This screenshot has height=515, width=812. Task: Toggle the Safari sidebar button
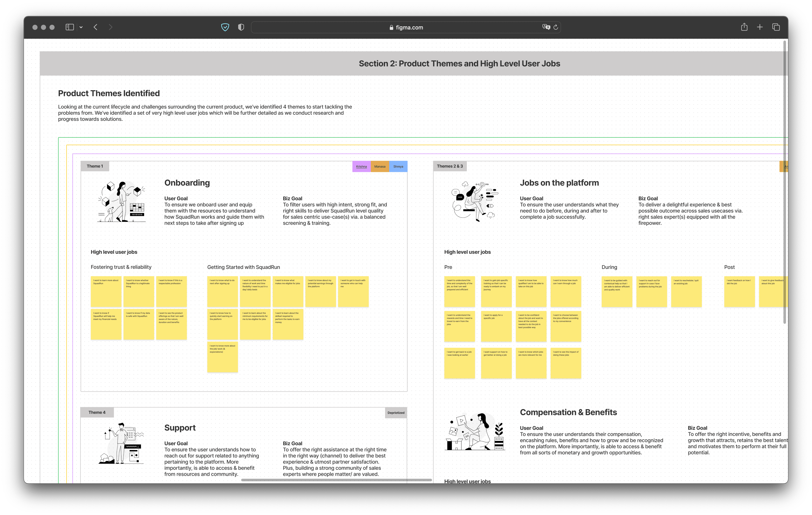70,27
